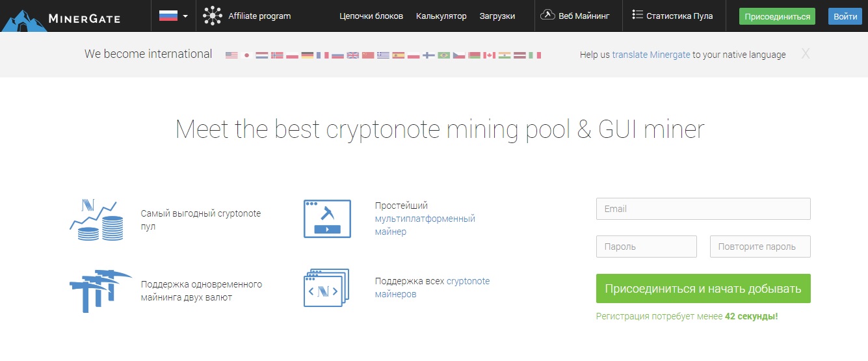
Task: Select the Finland flag
Action: click(x=428, y=55)
